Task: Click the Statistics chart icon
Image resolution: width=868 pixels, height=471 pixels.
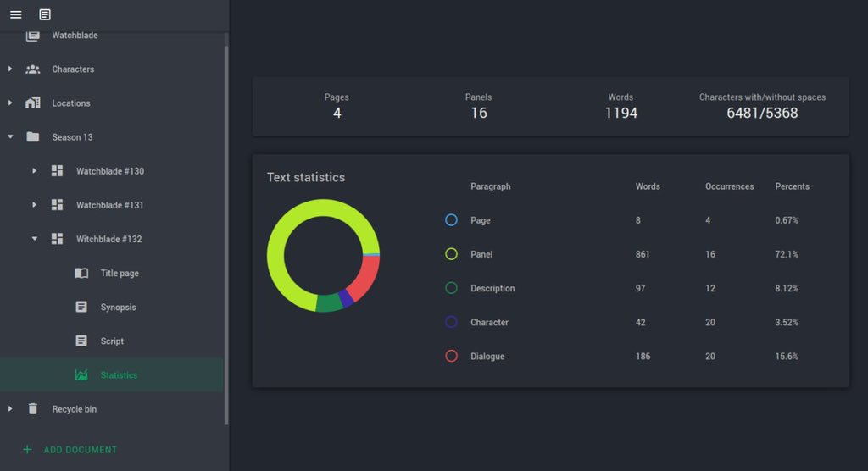Action: [81, 375]
